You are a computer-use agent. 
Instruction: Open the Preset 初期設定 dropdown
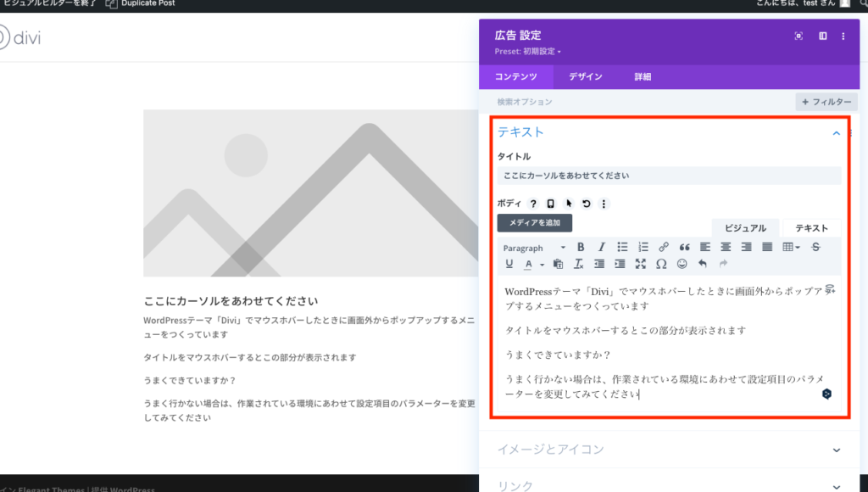click(x=526, y=51)
